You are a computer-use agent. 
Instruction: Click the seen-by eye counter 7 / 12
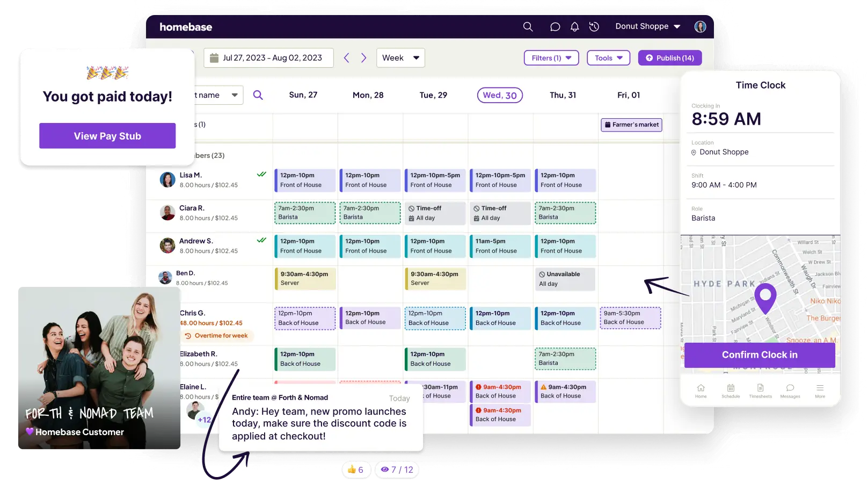pos(397,470)
